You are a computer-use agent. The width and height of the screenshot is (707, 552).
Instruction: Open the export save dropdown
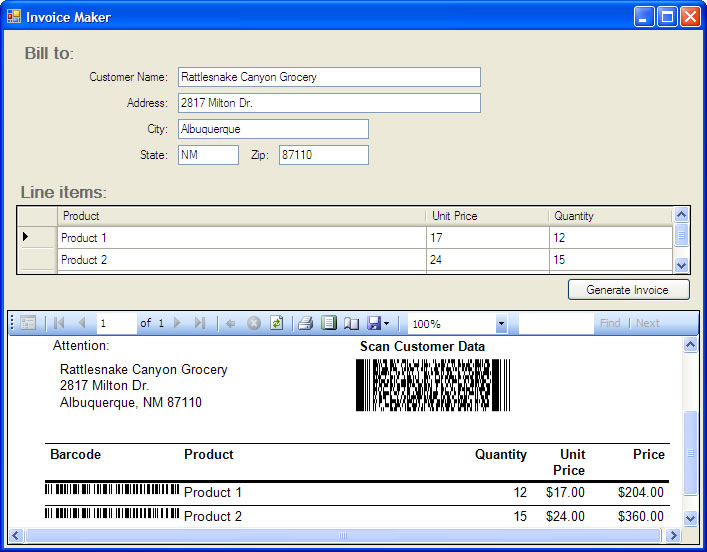378,323
